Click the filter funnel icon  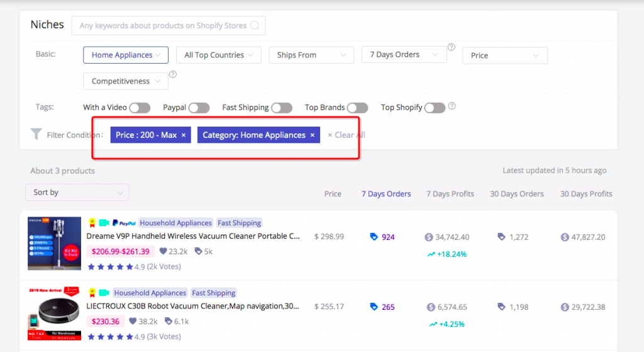[x=36, y=134]
